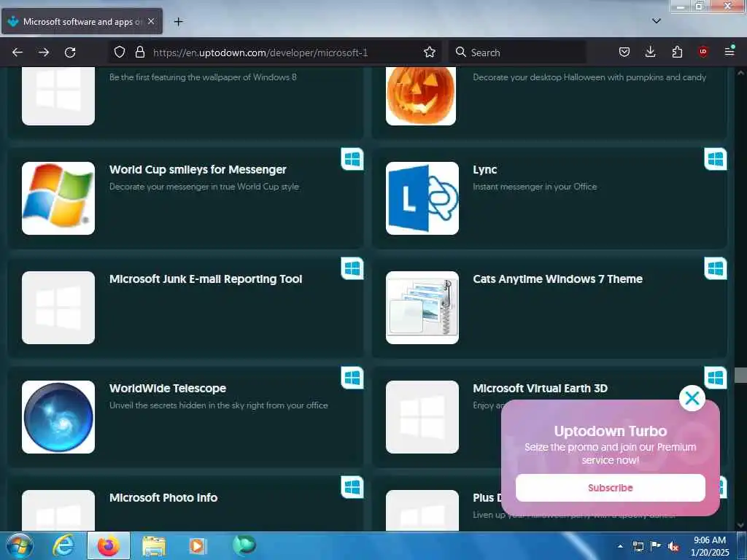Open the Microsoft Photo Info page
The height and width of the screenshot is (560, 747).
click(x=163, y=497)
